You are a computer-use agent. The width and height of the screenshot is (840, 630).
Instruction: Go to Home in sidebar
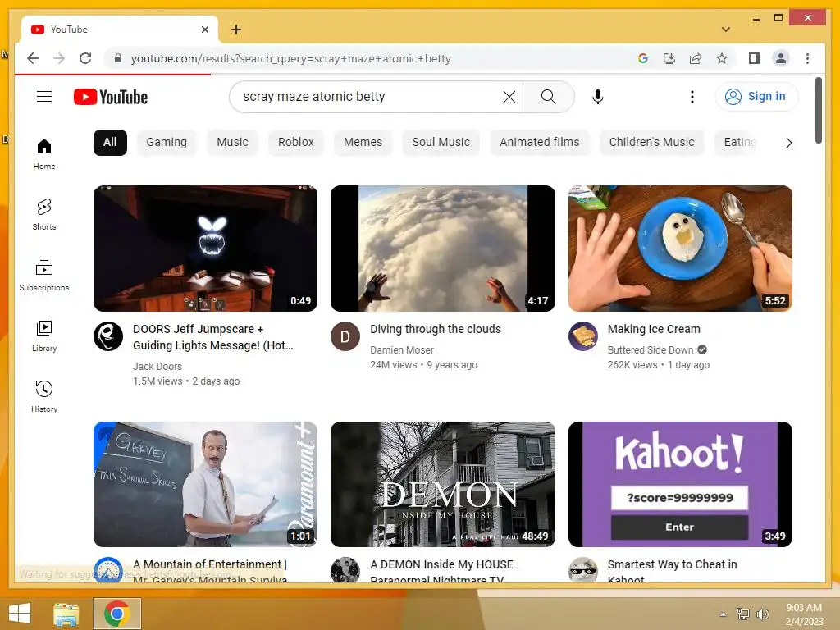point(44,154)
